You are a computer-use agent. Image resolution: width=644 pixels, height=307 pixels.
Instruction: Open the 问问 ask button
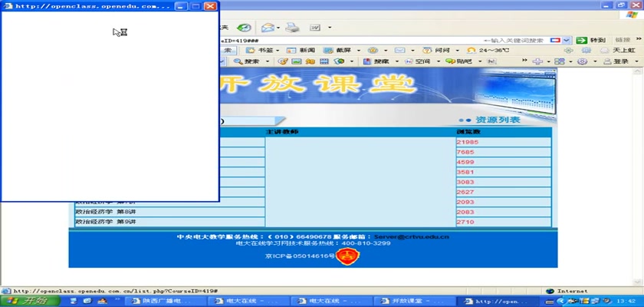coord(436,50)
